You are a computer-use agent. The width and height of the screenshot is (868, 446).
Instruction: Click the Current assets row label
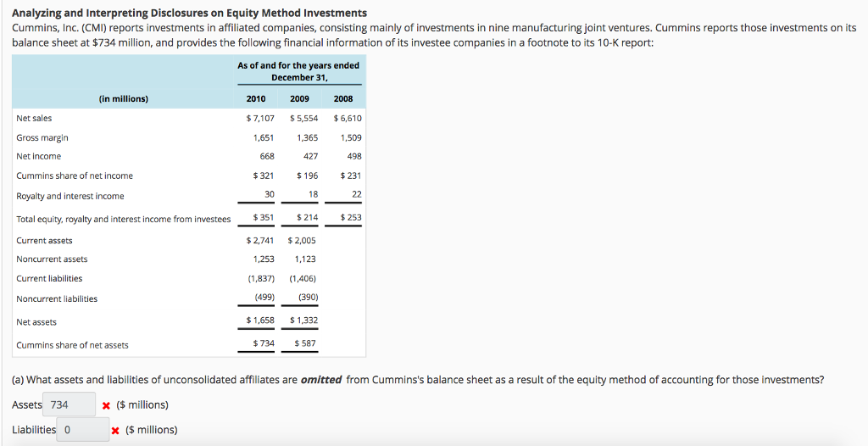coord(44,241)
